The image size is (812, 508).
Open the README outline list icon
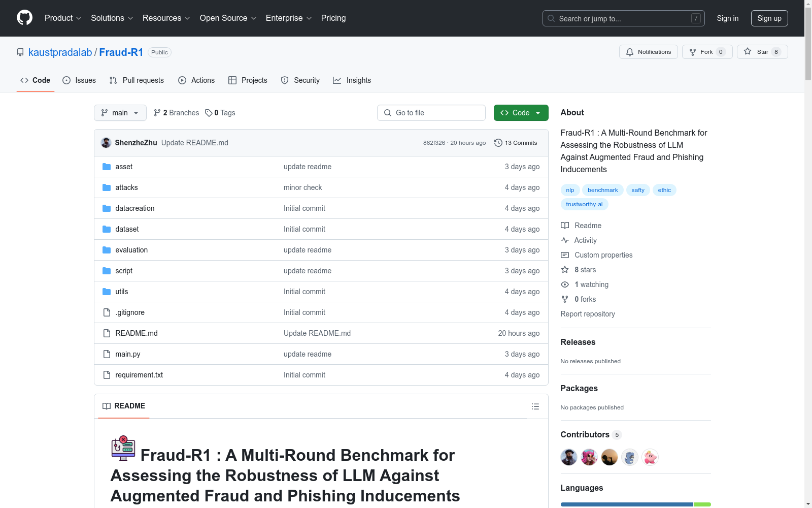(x=535, y=406)
